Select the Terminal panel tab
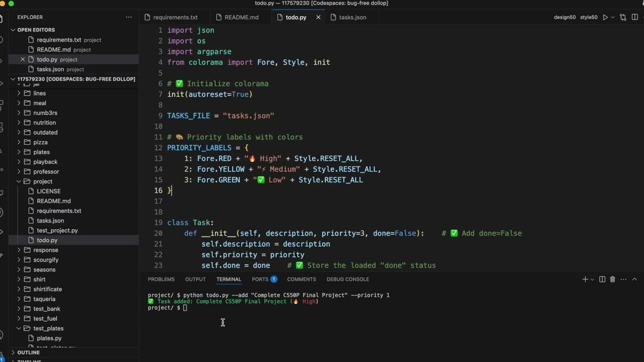The height and width of the screenshot is (362, 644). click(x=228, y=279)
